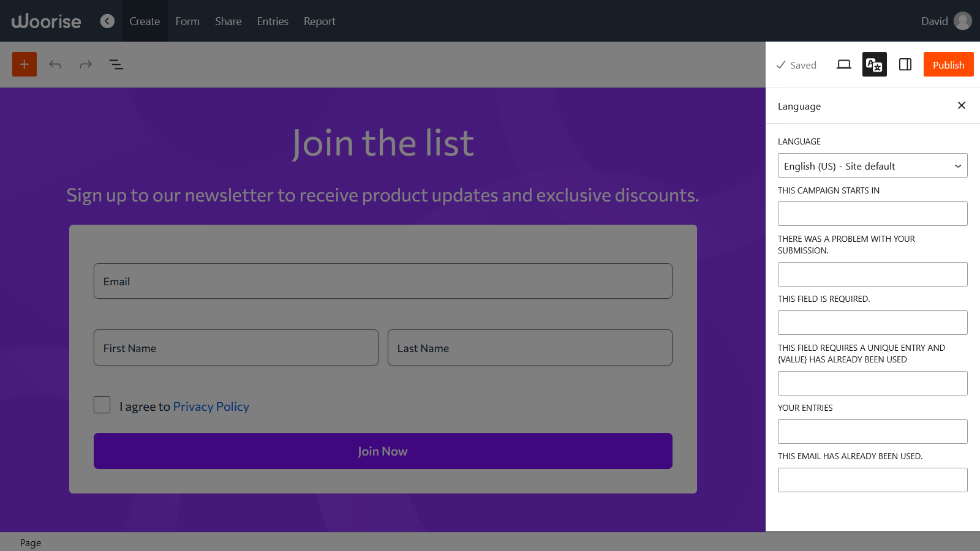Open the Form tab
The width and height of the screenshot is (980, 551).
point(187,21)
